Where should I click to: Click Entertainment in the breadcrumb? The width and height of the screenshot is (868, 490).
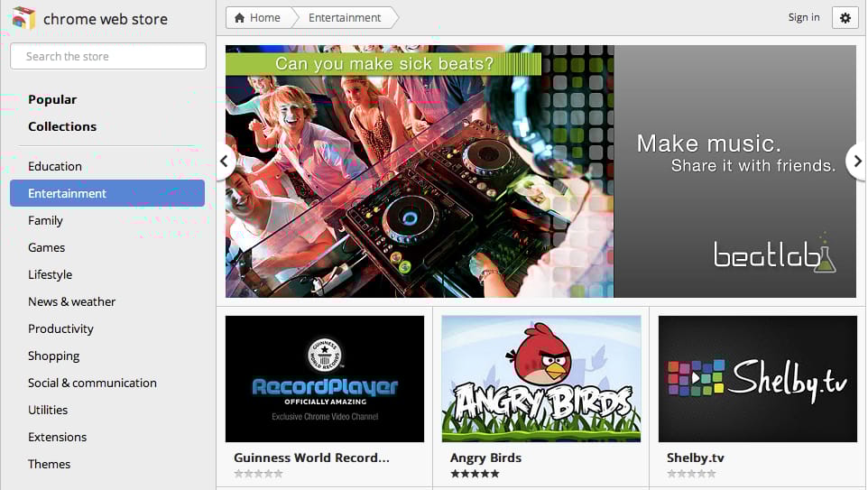345,18
